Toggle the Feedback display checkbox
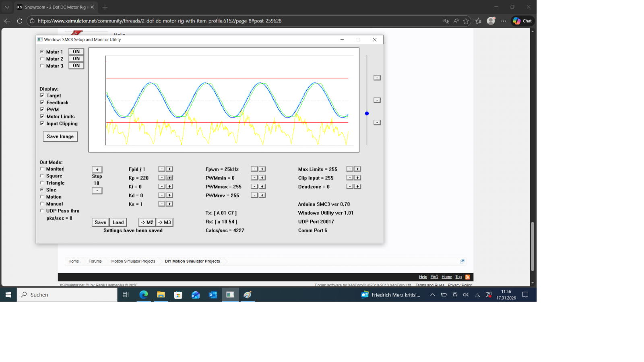 pyautogui.click(x=42, y=103)
